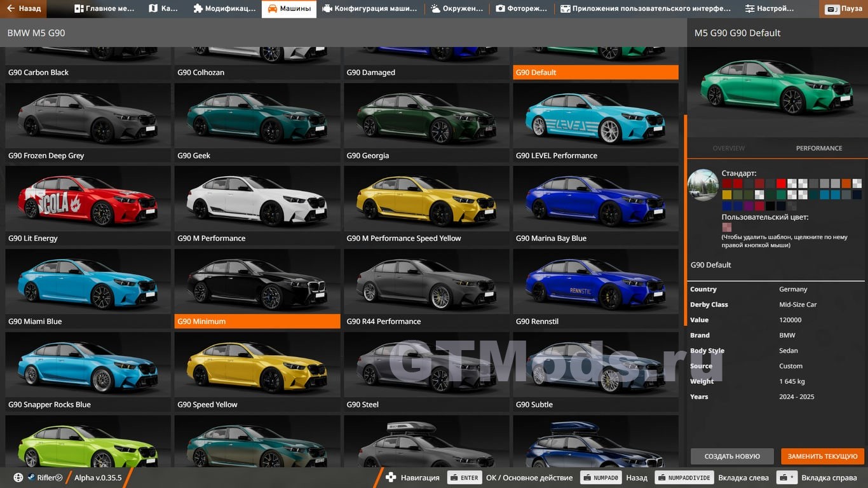Image resolution: width=868 pixels, height=488 pixels.
Task: Pick the yellow standard color swatch
Action: (726, 195)
